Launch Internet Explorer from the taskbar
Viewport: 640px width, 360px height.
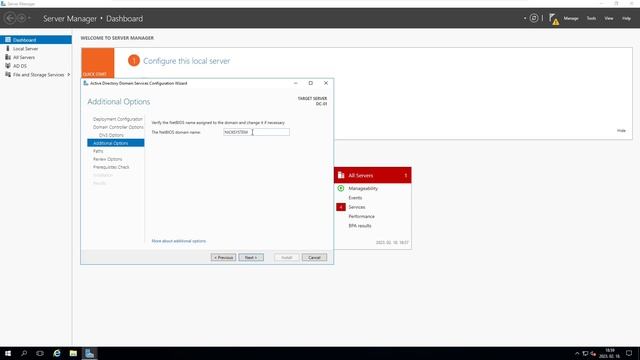click(x=57, y=353)
